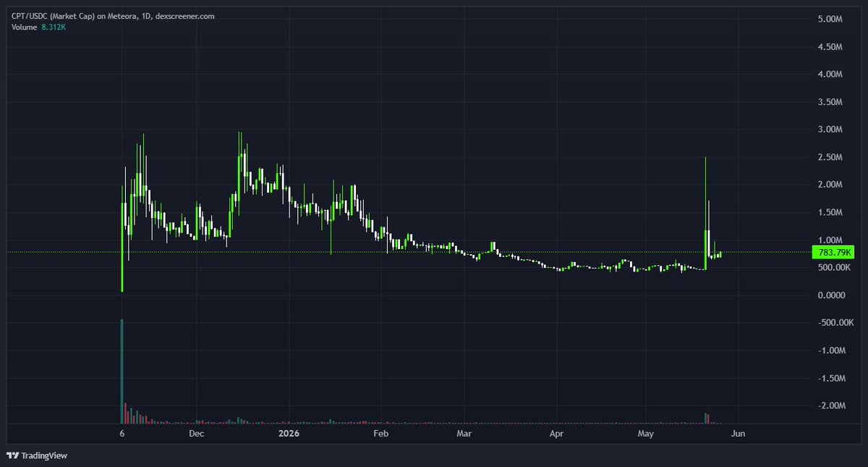Image resolution: width=868 pixels, height=467 pixels.
Task: Click the 3.50M axis label
Action: point(830,102)
